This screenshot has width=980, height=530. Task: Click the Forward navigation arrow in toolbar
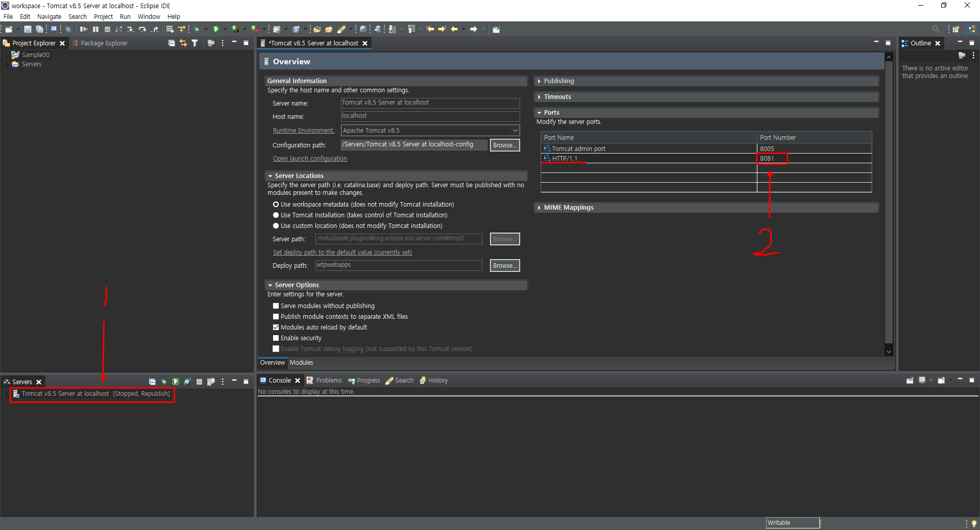[x=474, y=29]
